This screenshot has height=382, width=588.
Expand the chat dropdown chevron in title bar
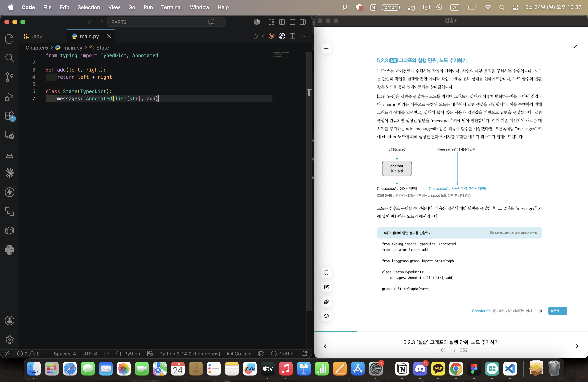(221, 22)
